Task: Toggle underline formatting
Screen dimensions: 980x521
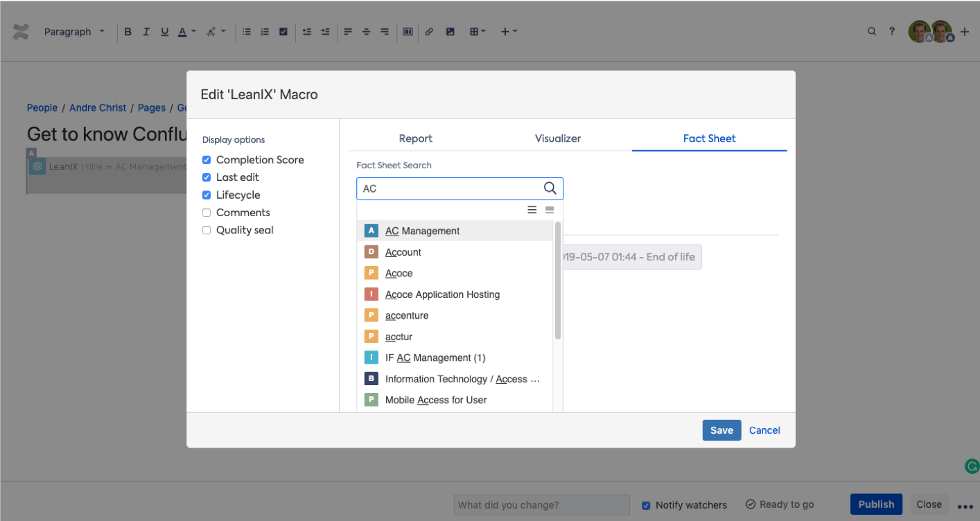Action: (165, 32)
